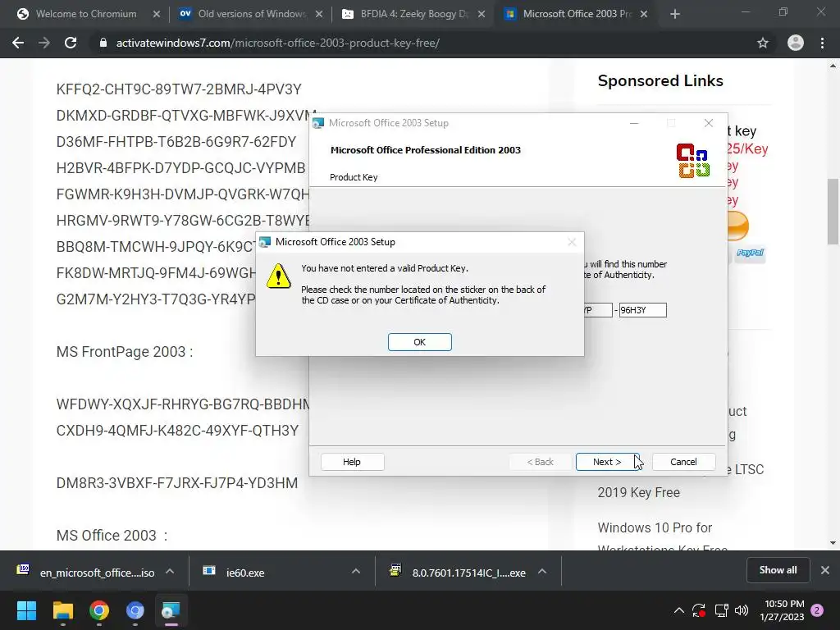This screenshot has height=630, width=840.
Task: Click key D36MF-FHTPB-T6B2B-6G9R7-62FDY
Action: [176, 141]
